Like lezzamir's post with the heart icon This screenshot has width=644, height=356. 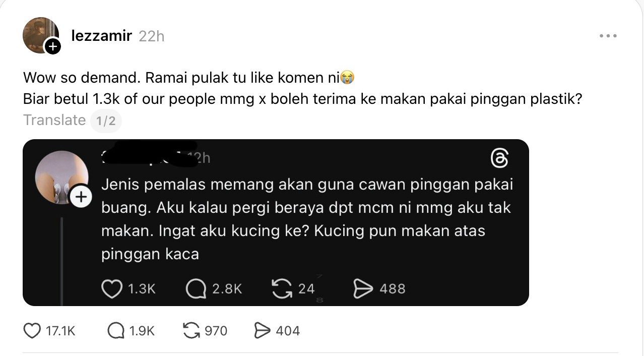[x=32, y=331]
